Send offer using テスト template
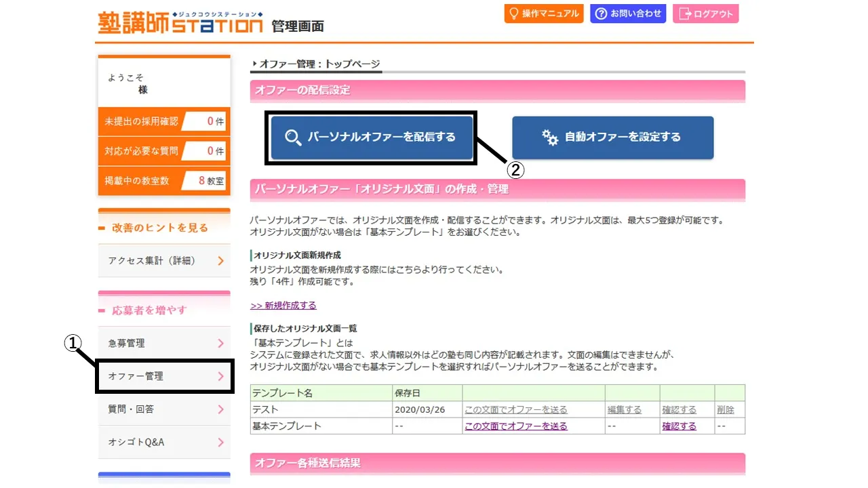This screenshot has height=488, width=868. click(515, 410)
